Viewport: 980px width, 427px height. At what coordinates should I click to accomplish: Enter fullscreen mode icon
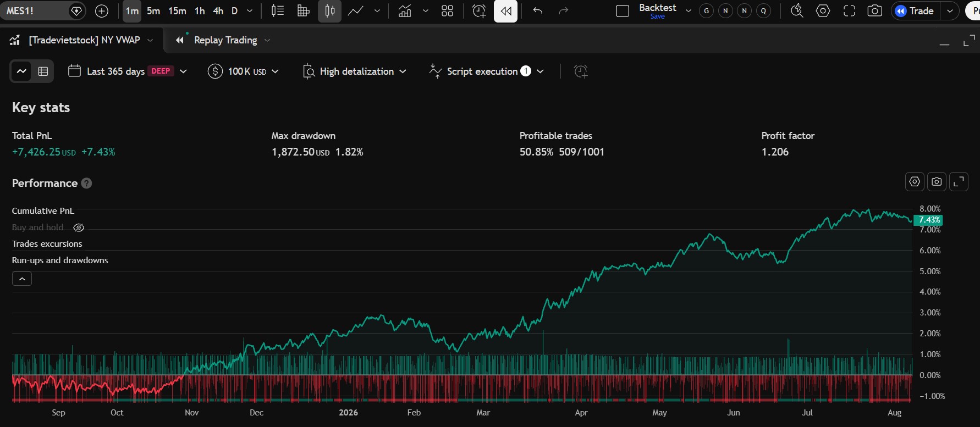click(849, 11)
